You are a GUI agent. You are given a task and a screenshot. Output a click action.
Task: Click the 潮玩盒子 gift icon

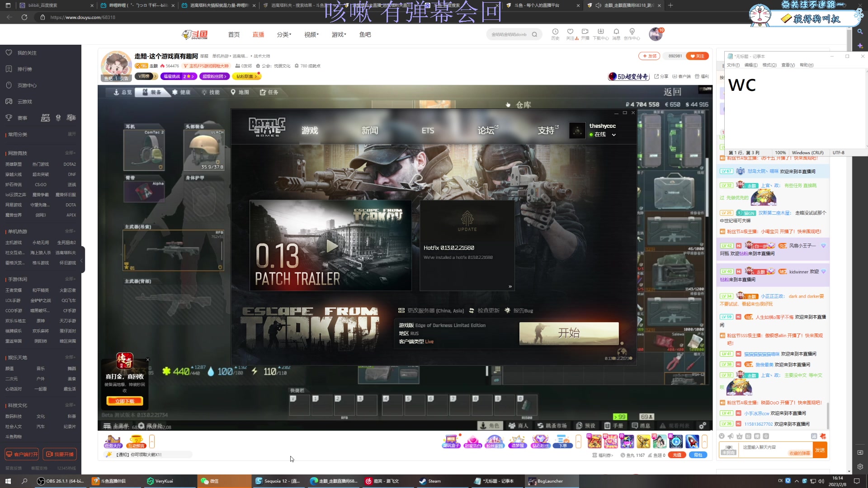[x=451, y=441]
